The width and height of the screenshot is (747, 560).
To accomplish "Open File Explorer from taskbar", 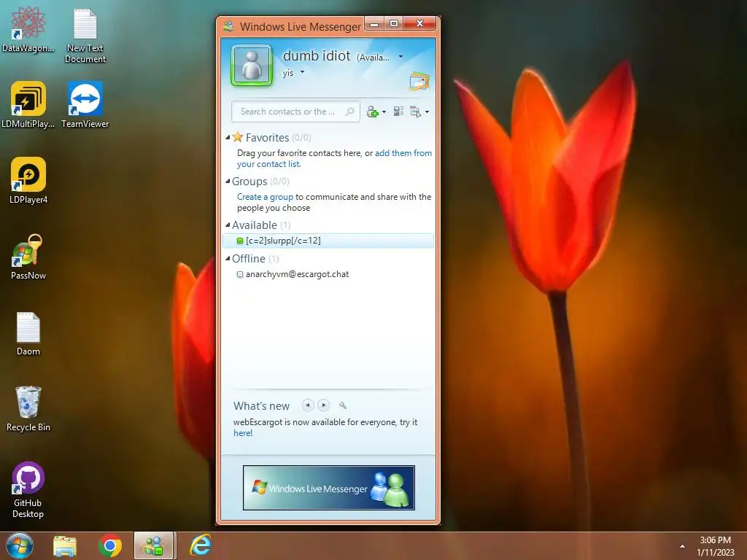I will (65, 546).
